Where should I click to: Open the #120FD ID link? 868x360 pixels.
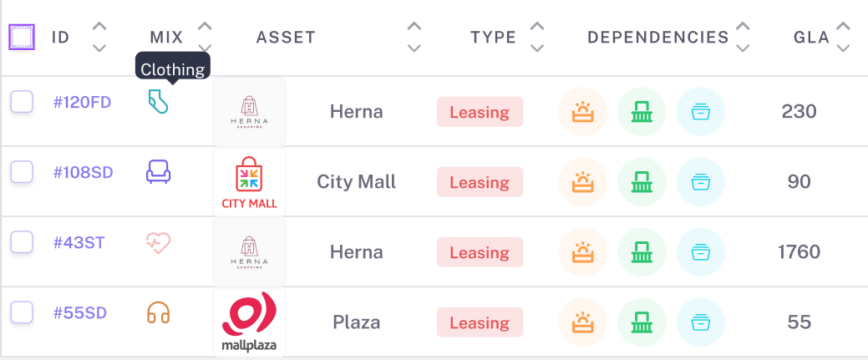82,103
